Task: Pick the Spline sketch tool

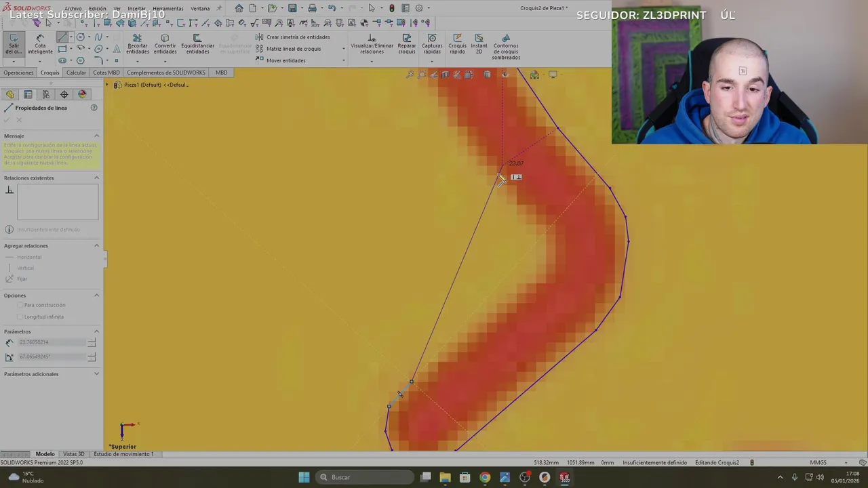Action: (x=98, y=37)
